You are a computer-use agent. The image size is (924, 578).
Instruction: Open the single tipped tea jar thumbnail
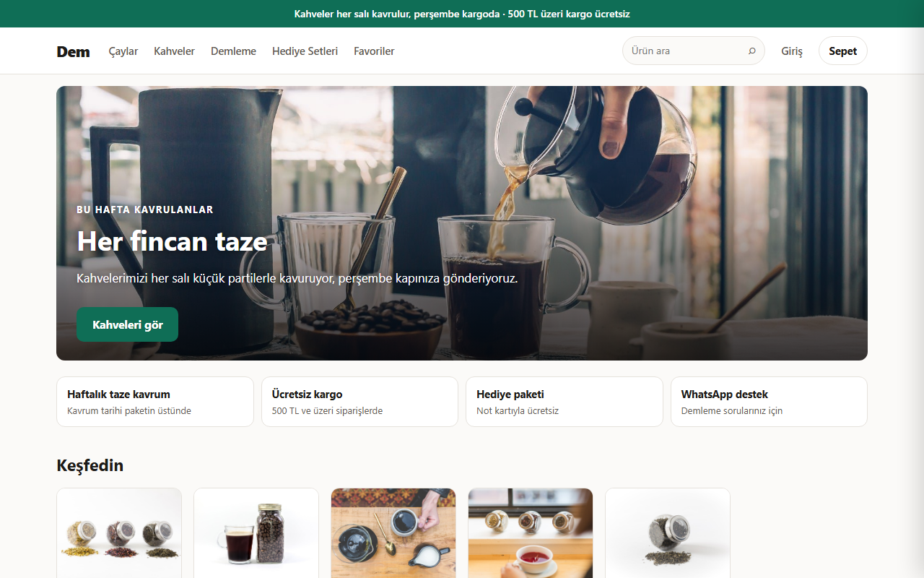pos(668,533)
